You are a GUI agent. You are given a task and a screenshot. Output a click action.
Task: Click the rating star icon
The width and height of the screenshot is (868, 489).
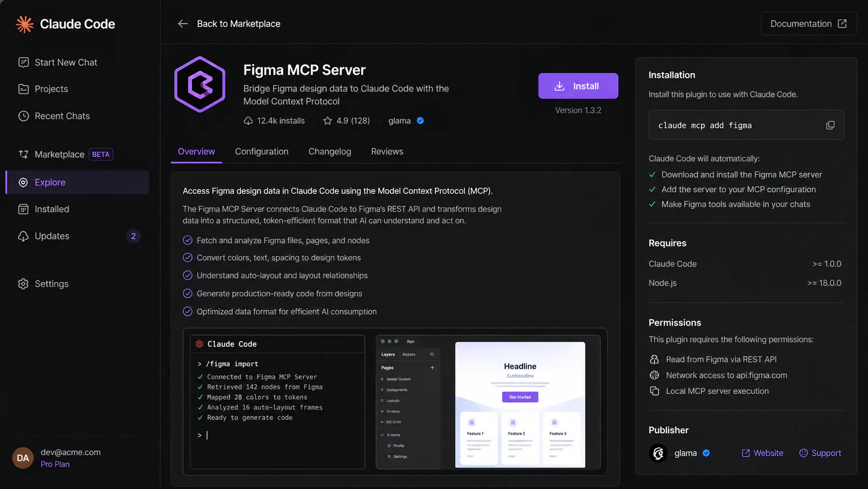click(328, 121)
